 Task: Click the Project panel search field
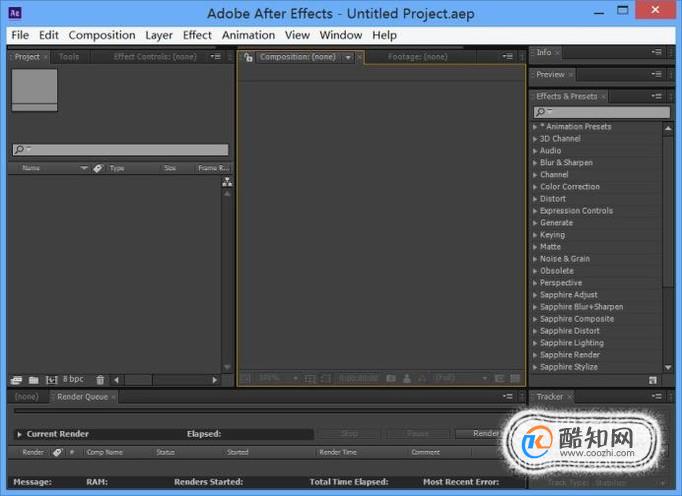click(x=120, y=150)
